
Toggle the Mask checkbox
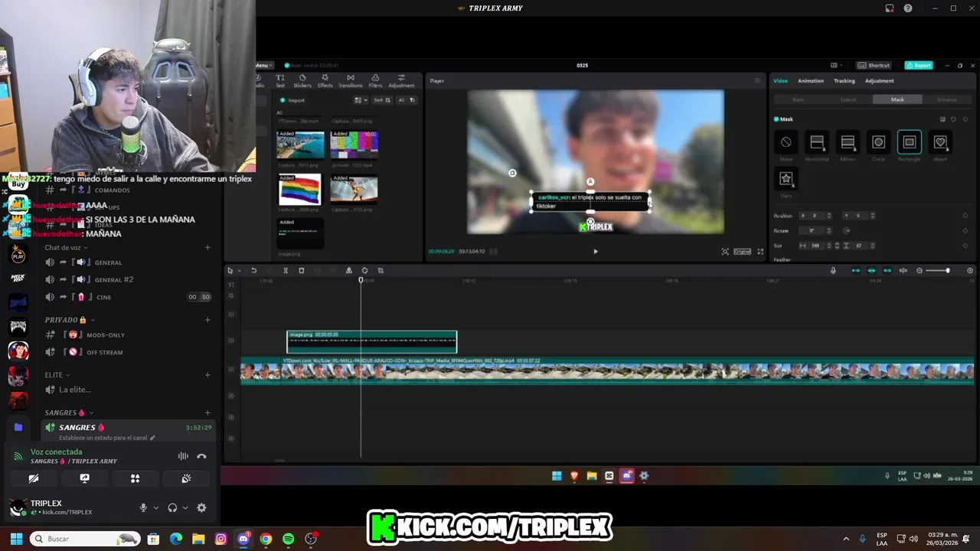click(x=776, y=119)
